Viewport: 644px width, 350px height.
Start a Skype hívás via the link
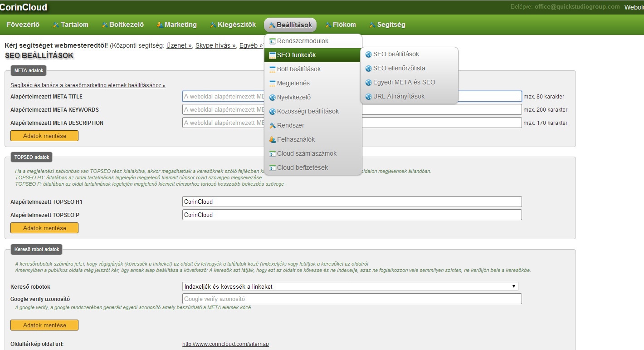pos(216,45)
